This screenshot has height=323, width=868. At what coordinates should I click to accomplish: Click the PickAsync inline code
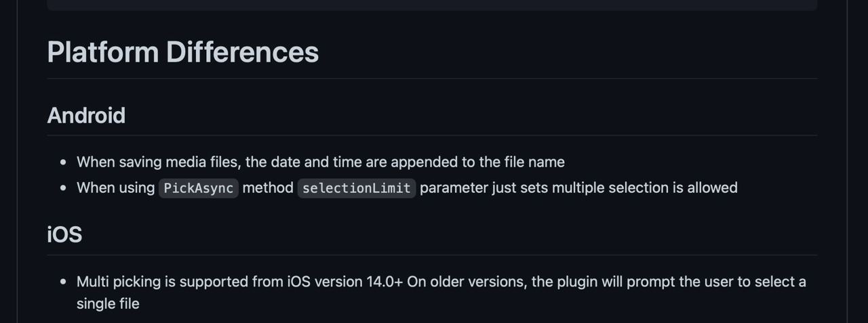click(x=199, y=188)
